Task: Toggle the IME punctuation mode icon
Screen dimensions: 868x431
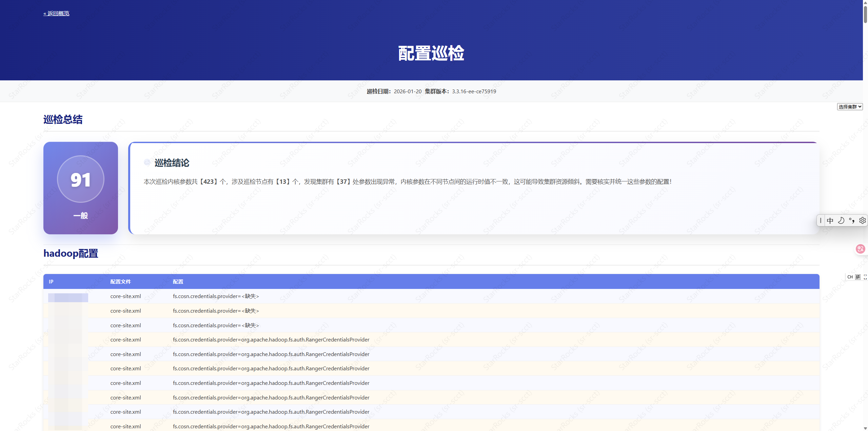Action: click(x=852, y=221)
